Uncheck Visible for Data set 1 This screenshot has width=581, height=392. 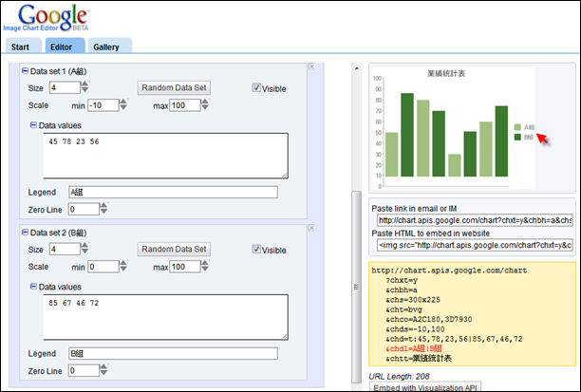256,88
